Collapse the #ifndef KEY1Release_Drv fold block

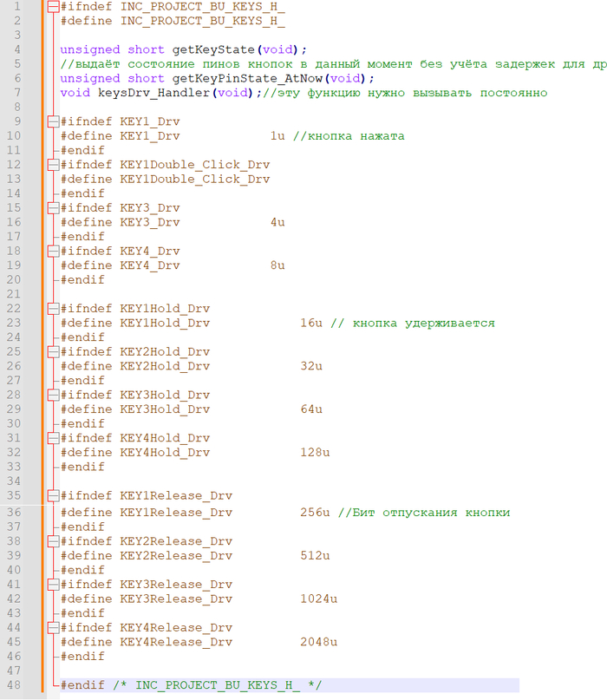click(54, 496)
